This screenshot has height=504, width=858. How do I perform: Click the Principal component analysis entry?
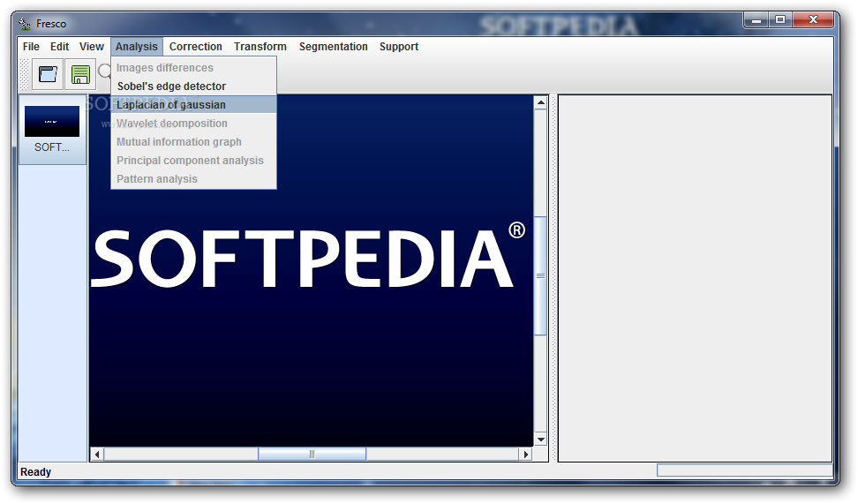point(193,161)
